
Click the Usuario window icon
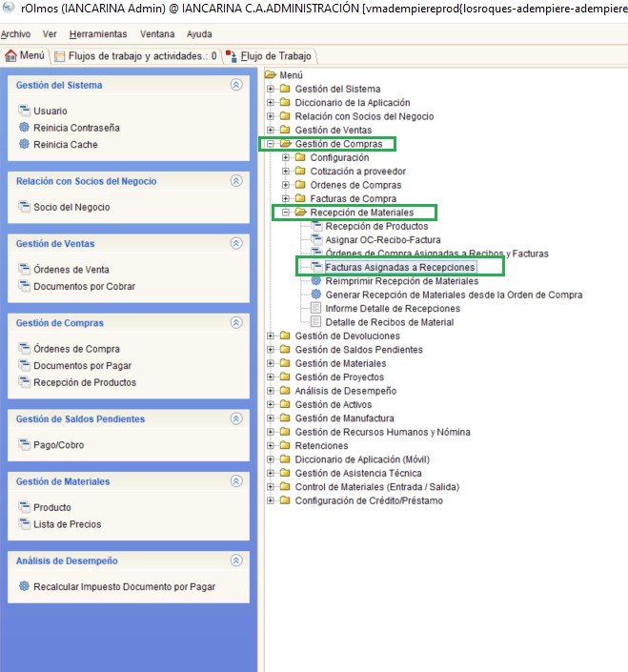point(24,111)
